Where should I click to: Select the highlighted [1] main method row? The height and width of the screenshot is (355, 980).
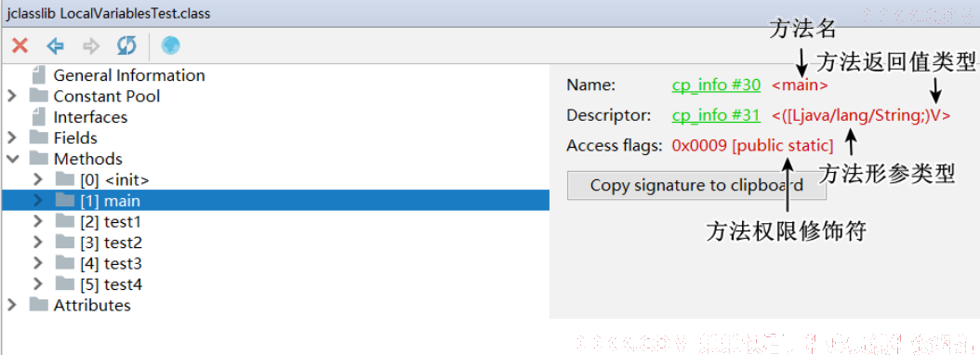[x=275, y=201]
